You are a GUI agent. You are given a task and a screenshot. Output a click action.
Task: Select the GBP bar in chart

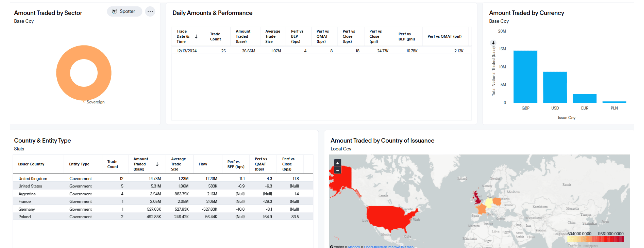[525, 77]
